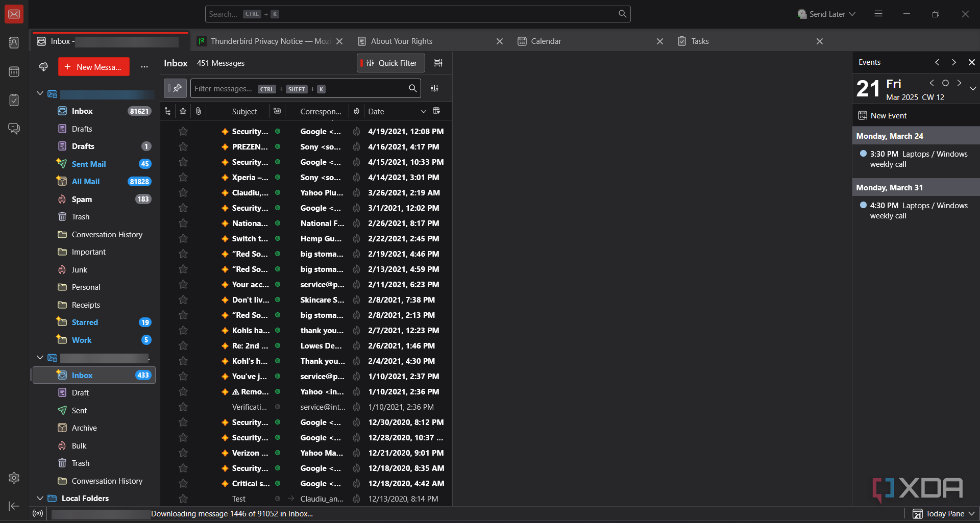
Task: Star the Xperia message from Sony
Action: [x=183, y=178]
